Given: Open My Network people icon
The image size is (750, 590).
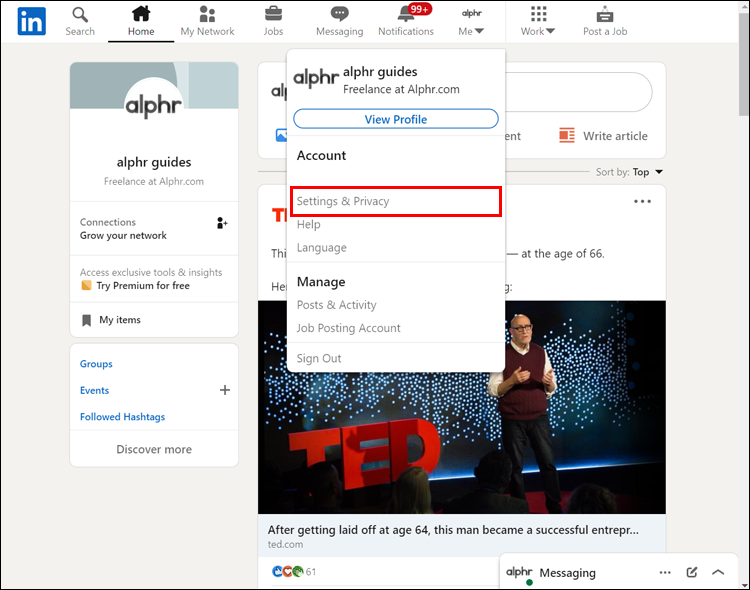Looking at the screenshot, I should click(207, 14).
